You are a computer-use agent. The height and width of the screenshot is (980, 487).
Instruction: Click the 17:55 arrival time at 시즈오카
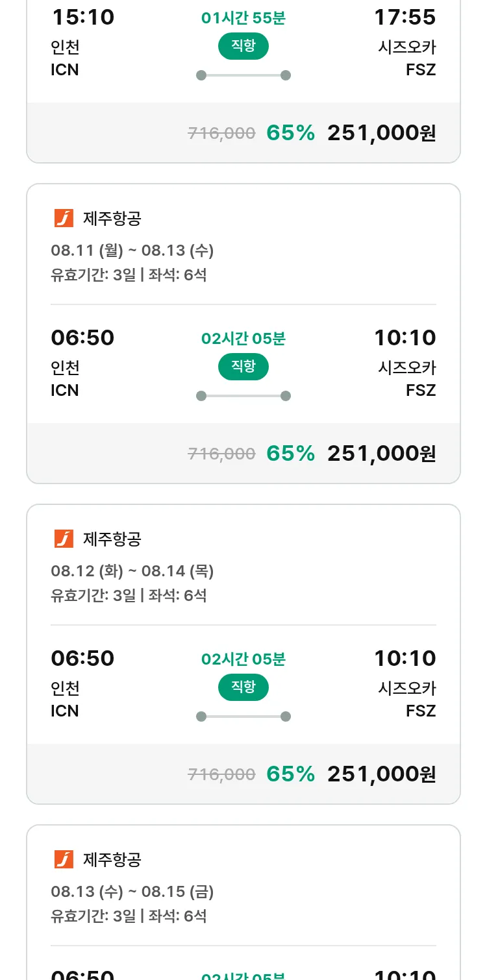[x=405, y=18]
